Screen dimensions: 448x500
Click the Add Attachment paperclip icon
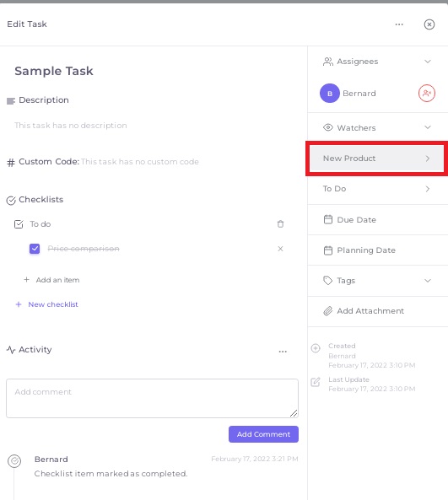(328, 311)
